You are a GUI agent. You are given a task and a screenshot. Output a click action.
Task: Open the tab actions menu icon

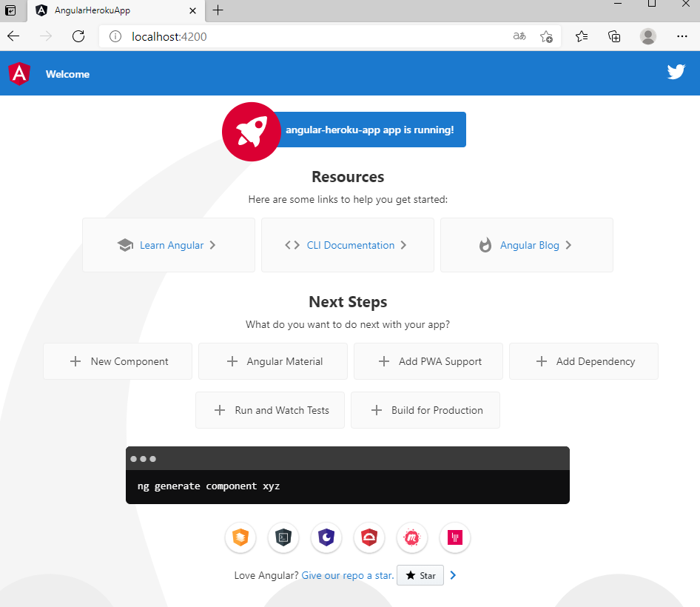[10, 10]
